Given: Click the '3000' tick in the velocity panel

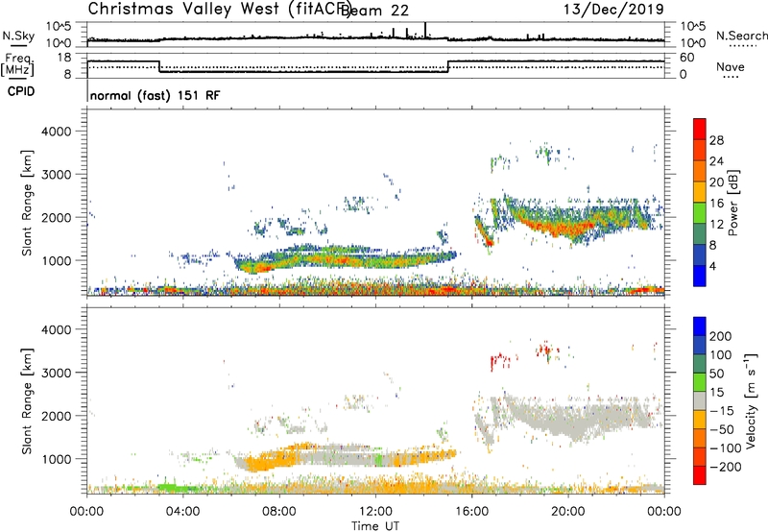Looking at the screenshot, I should (x=56, y=373).
